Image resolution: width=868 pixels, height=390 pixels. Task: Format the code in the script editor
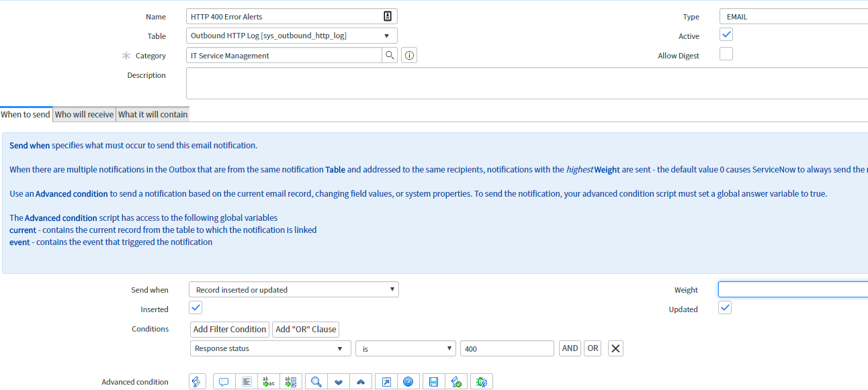pyautogui.click(x=247, y=381)
